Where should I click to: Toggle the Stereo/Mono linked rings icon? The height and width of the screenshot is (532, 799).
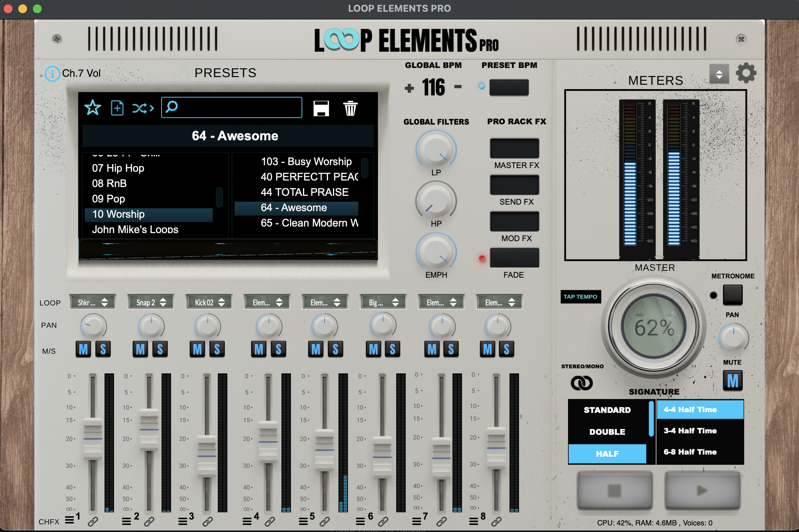(x=582, y=383)
